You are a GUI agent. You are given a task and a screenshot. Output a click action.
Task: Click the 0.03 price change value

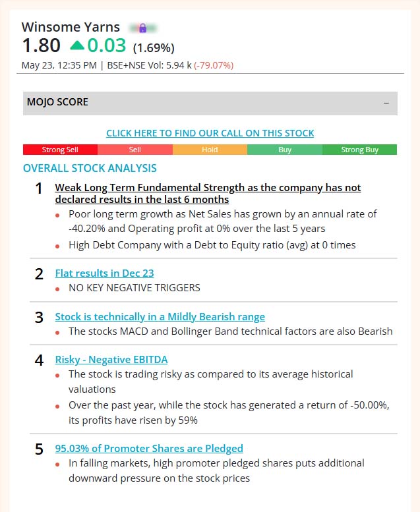coord(107,45)
